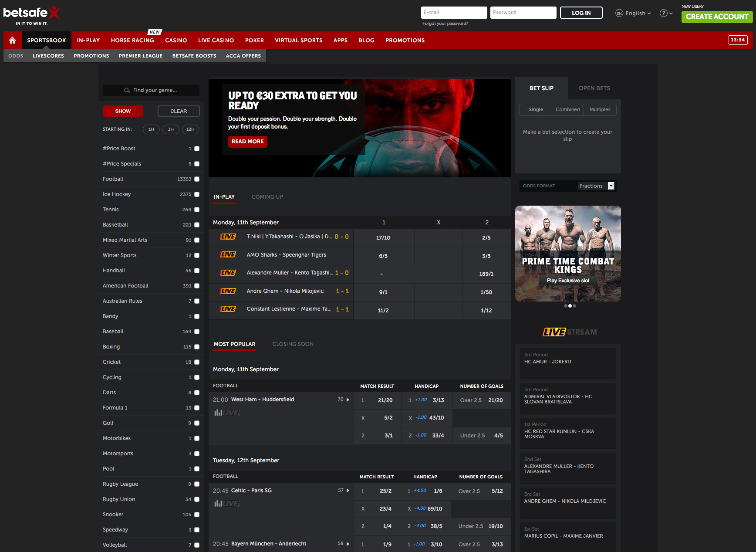Click LIVE badge for T.Niki Y.Takahashi match
756x552 pixels.
228,237
